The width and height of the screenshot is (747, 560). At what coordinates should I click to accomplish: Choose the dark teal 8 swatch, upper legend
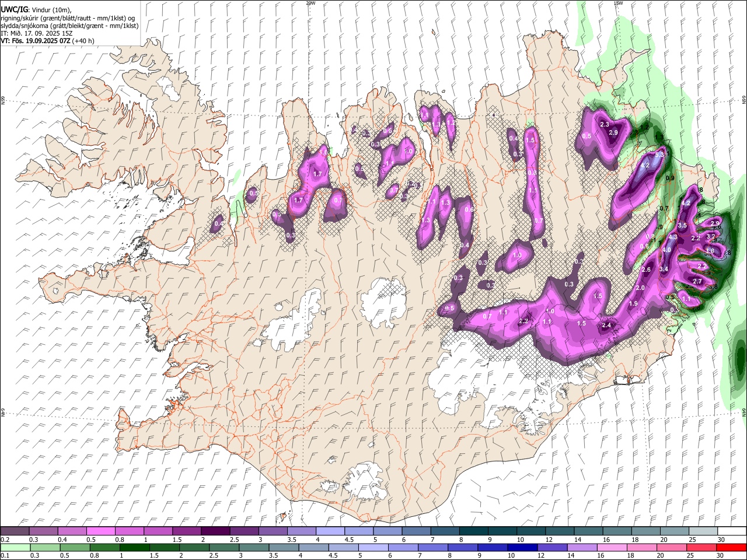(x=474, y=531)
